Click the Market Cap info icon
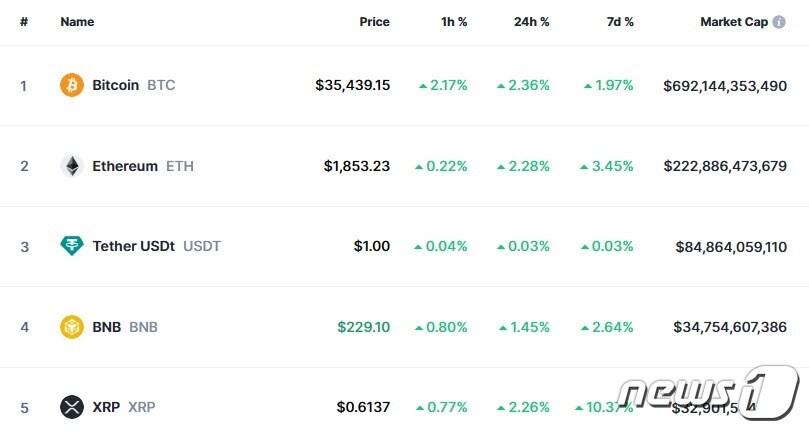 coord(779,22)
